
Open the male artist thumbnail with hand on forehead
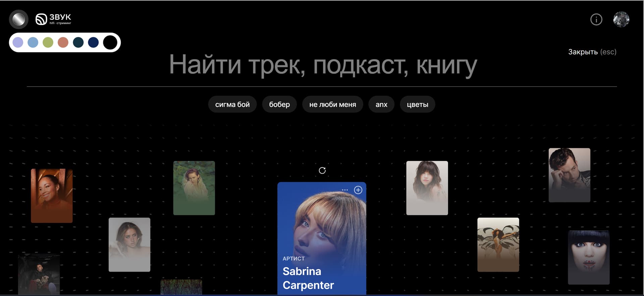pyautogui.click(x=569, y=175)
